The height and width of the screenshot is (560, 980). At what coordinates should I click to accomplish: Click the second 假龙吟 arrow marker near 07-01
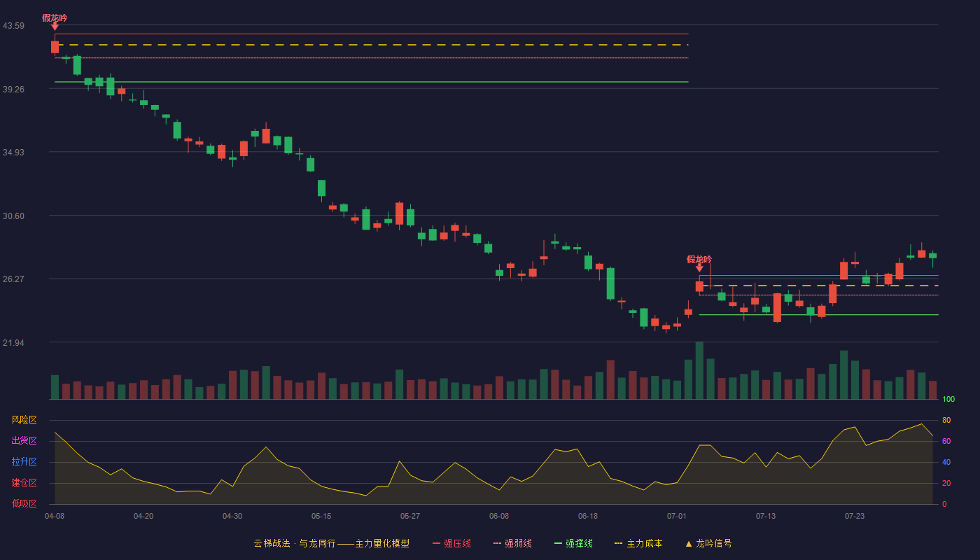(699, 268)
